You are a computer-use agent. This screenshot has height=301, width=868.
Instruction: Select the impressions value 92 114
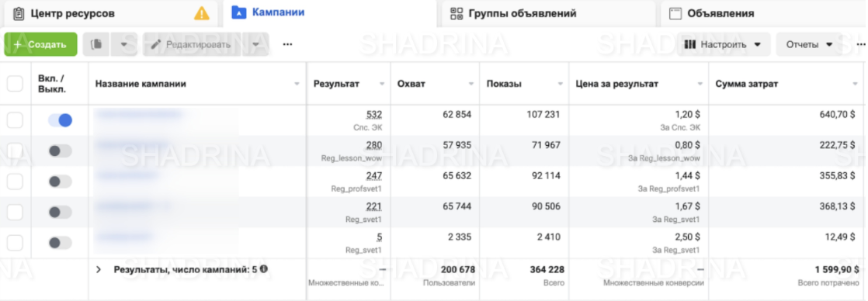coord(546,176)
